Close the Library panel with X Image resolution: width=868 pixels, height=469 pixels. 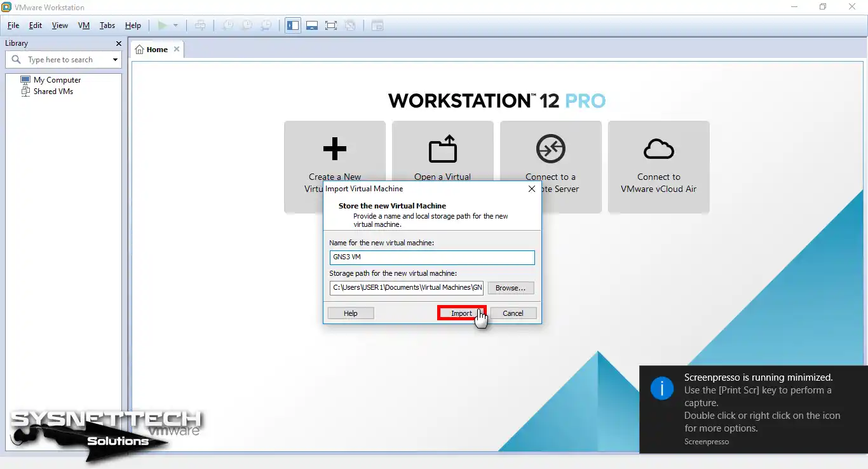point(118,43)
